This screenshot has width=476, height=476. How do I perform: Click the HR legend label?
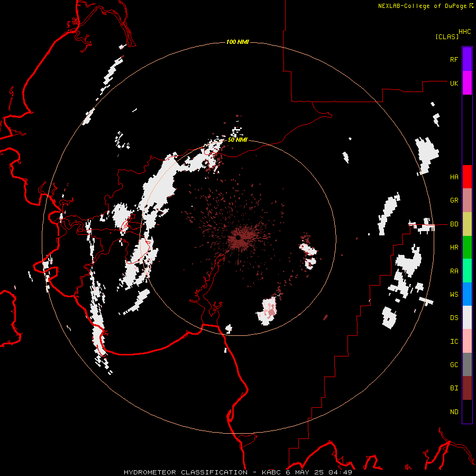click(x=454, y=248)
